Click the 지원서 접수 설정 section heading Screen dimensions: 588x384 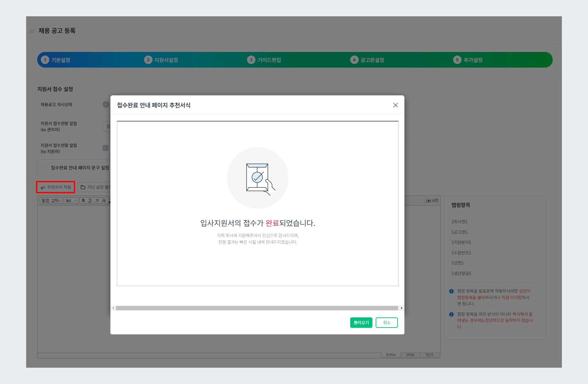55,89
